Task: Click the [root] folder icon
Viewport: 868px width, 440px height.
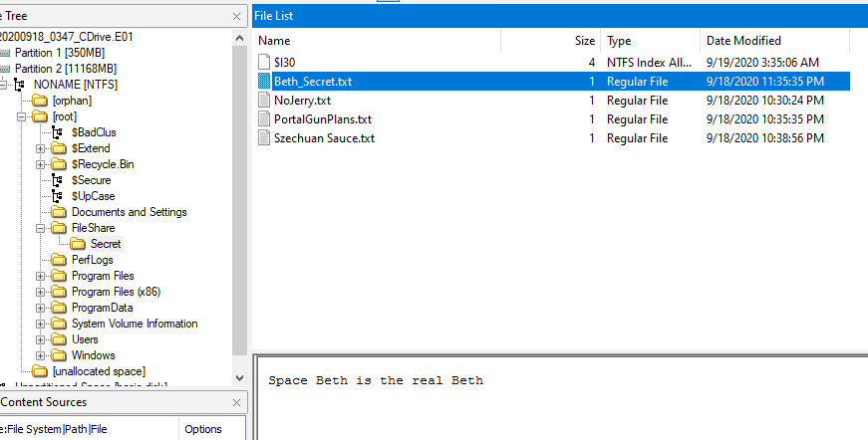Action: pyautogui.click(x=39, y=116)
